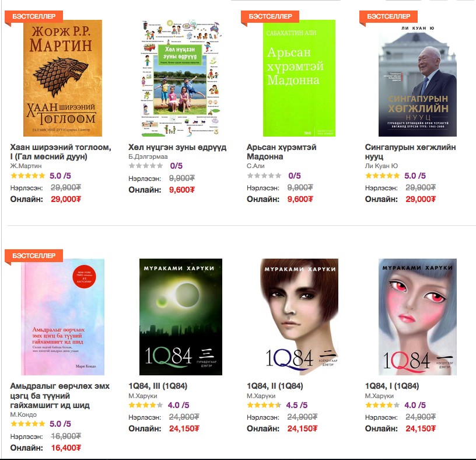Click the 4.5 star rating of 1Q84, II
The image size is (476, 460).
(x=264, y=405)
